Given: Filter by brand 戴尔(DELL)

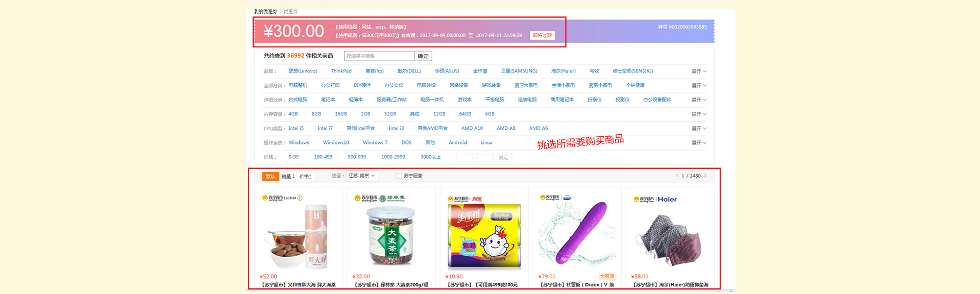Looking at the screenshot, I should point(409,71).
